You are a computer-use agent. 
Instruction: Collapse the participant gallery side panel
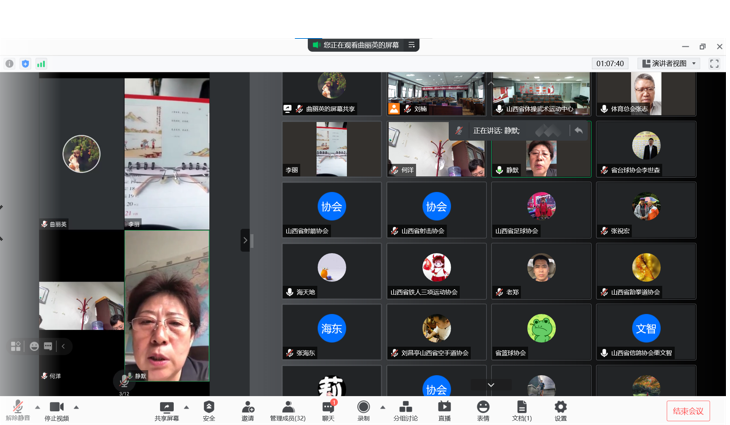coord(245,240)
